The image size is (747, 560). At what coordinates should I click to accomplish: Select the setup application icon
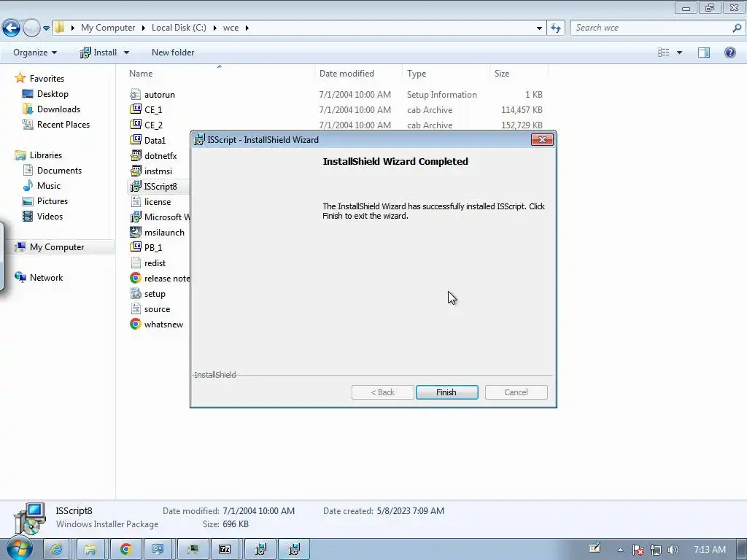click(x=136, y=293)
